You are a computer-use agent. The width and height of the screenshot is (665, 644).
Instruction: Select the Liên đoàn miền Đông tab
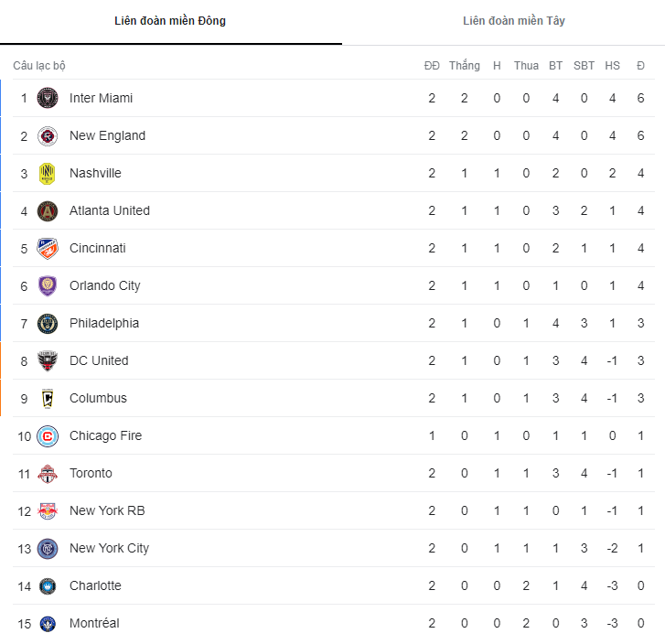[x=170, y=21]
